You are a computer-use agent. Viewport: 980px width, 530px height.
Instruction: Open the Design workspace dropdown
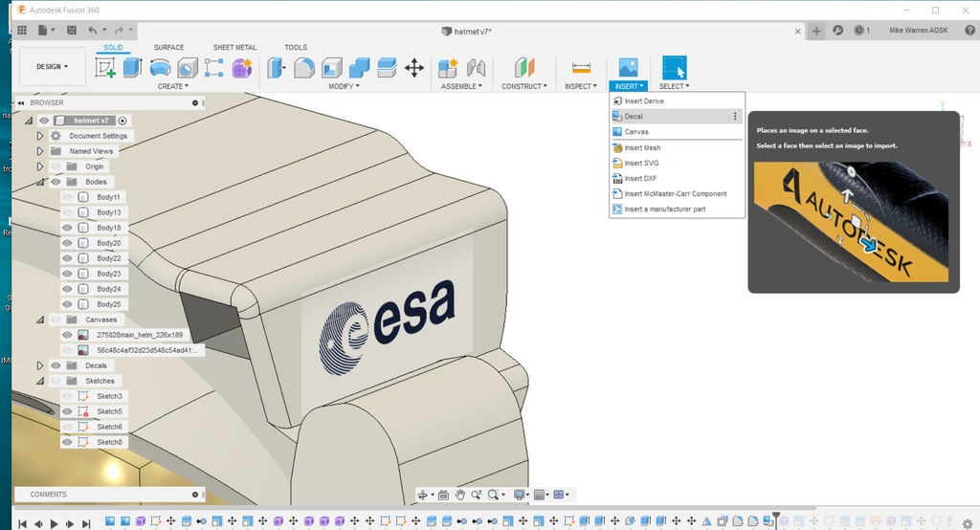pyautogui.click(x=52, y=67)
